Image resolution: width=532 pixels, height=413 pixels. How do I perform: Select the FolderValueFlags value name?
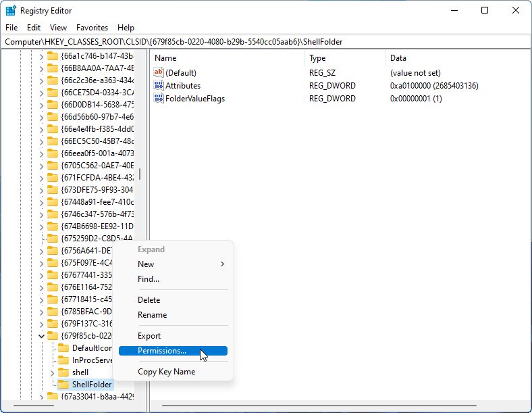pyautogui.click(x=194, y=99)
